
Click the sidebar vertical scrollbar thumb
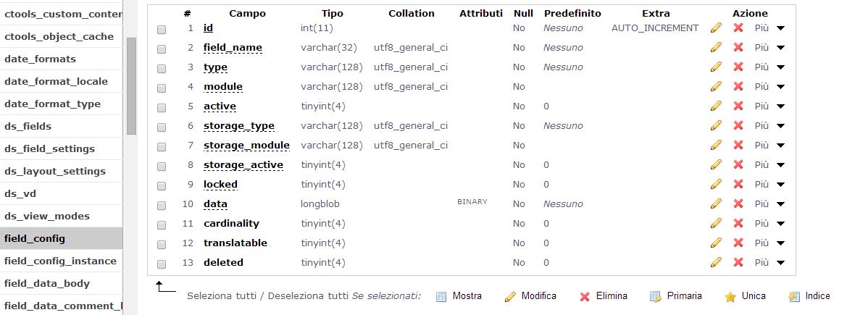pyautogui.click(x=131, y=86)
